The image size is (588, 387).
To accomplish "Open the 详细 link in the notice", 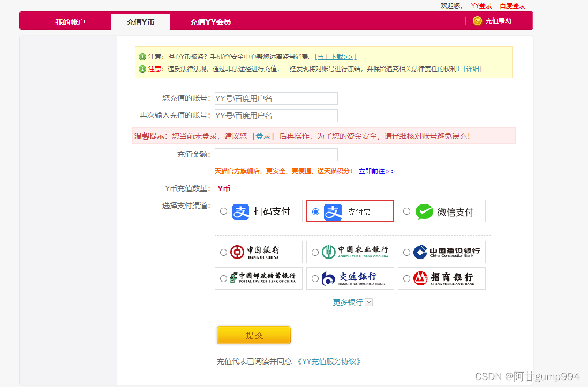I will coord(472,69).
